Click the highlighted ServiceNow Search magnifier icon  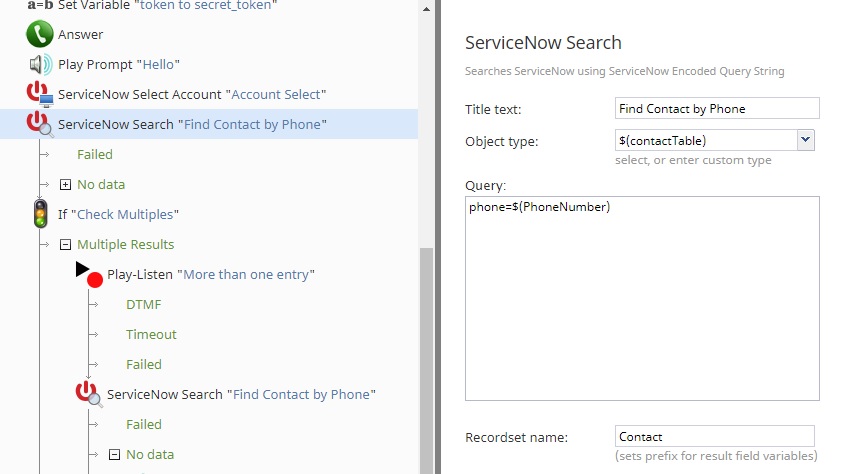(40, 123)
